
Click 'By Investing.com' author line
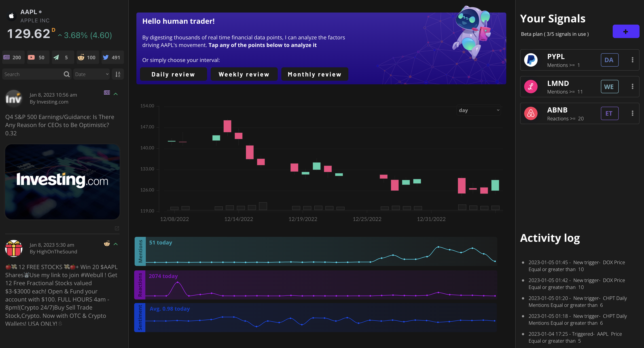point(49,102)
